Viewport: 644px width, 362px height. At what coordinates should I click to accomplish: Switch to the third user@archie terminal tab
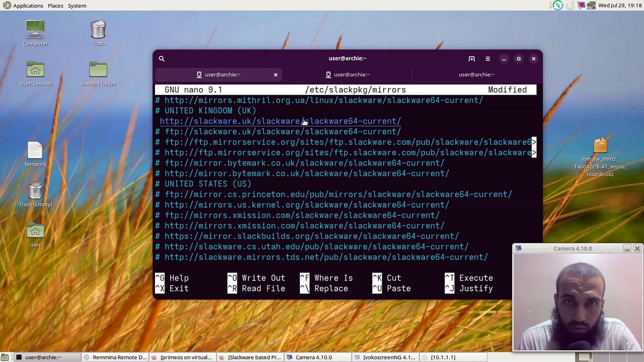click(x=476, y=74)
